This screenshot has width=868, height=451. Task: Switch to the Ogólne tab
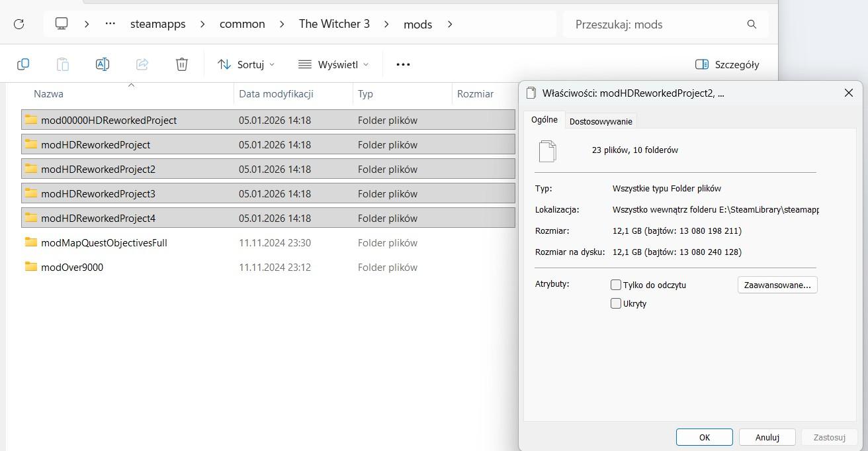(544, 120)
